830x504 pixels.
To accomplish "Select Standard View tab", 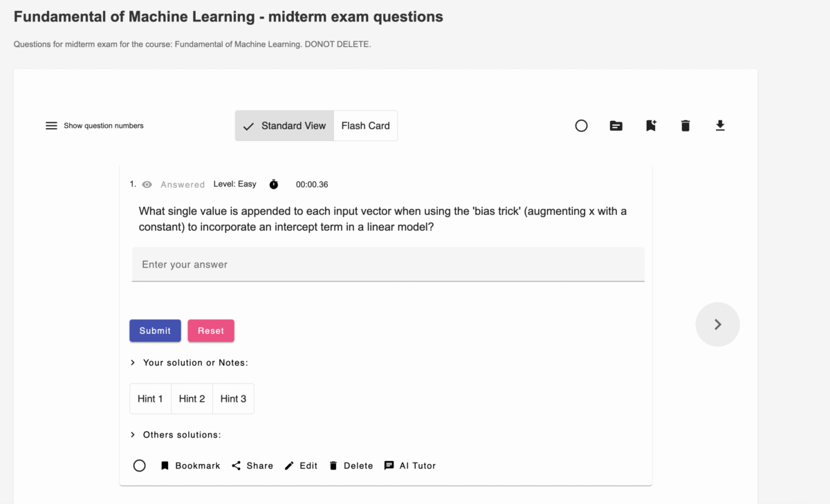I will point(285,126).
